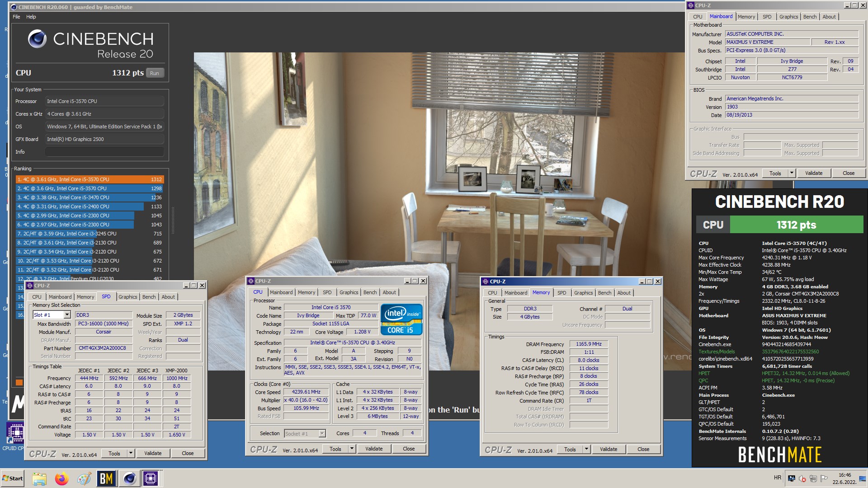This screenshot has width=868, height=488.
Task: Open Mainboard tab in the center CPU-Z window
Action: 281,292
